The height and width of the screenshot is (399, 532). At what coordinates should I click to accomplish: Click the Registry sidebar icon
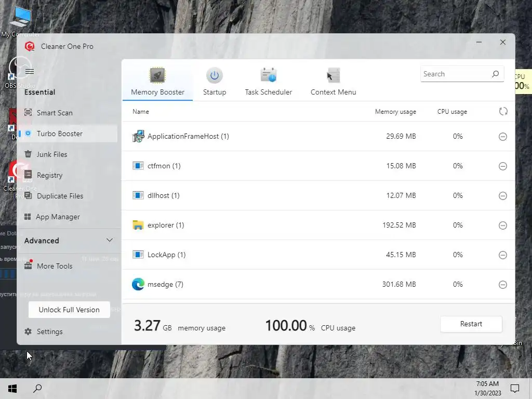[28, 175]
